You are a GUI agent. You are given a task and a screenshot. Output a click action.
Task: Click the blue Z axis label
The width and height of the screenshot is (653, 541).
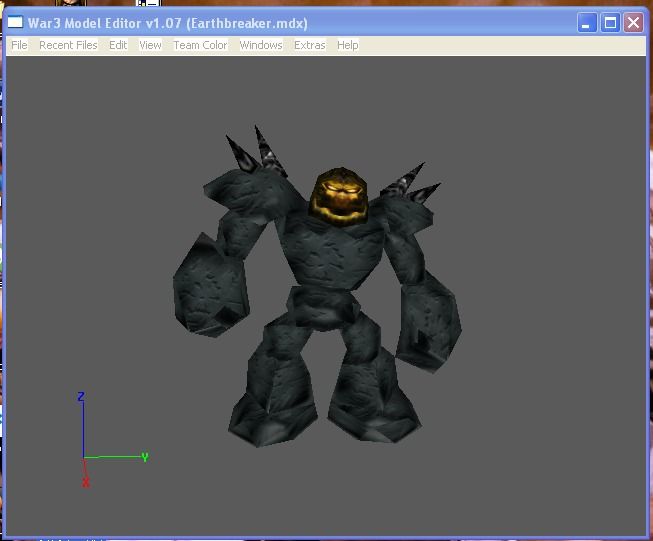(x=81, y=396)
